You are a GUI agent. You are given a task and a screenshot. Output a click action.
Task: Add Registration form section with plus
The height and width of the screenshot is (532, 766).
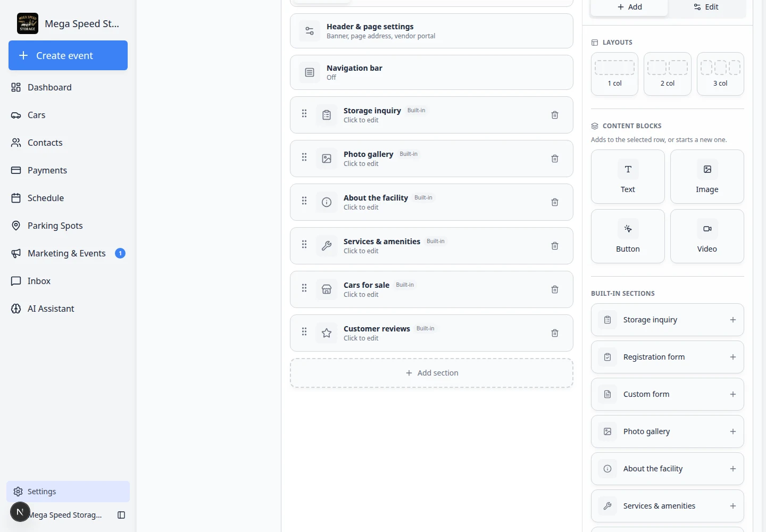733,357
